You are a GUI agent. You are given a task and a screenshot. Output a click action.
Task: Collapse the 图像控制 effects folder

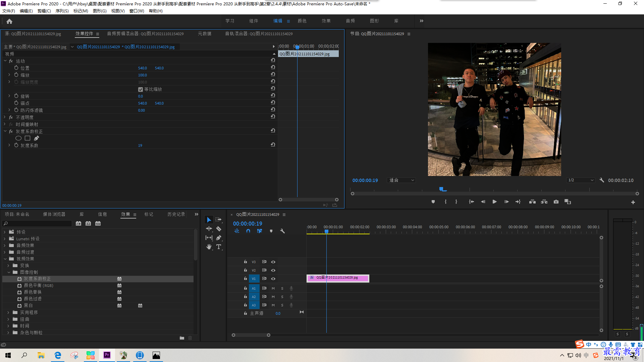[9, 272]
